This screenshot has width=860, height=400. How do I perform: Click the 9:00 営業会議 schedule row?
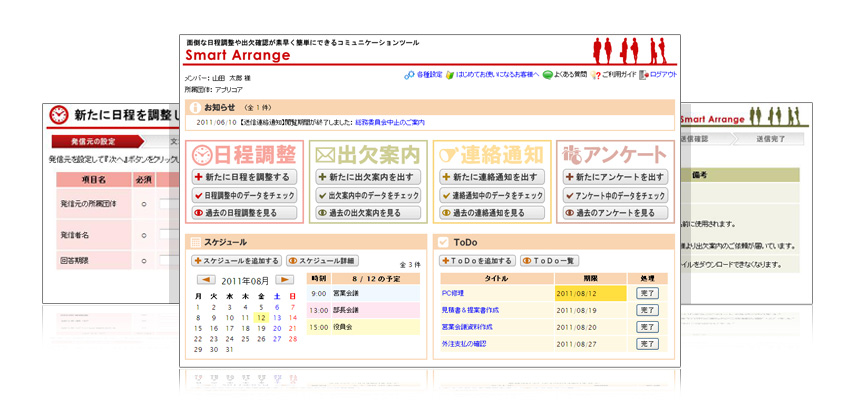click(x=363, y=294)
